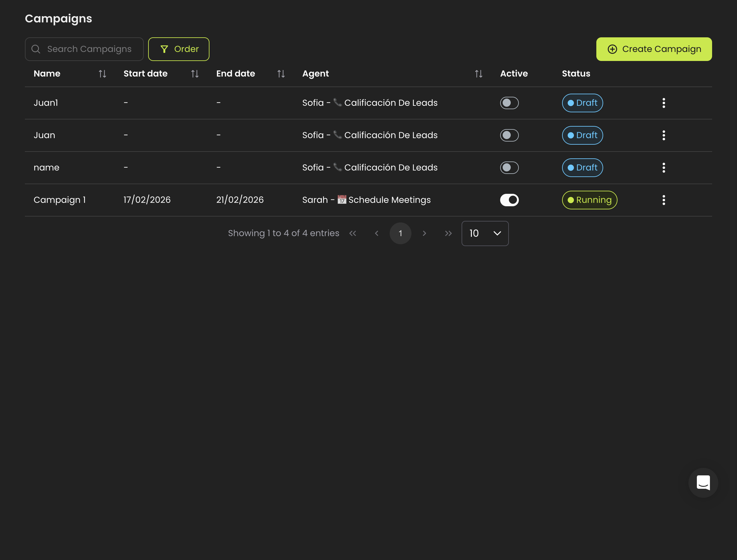Expand the rows-per-page dropdown showing 10

pos(485,233)
